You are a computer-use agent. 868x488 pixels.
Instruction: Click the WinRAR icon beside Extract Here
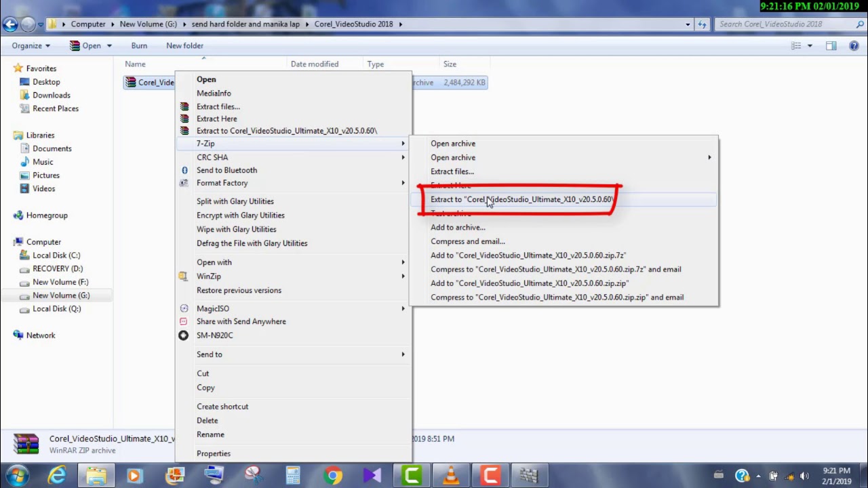(184, 119)
